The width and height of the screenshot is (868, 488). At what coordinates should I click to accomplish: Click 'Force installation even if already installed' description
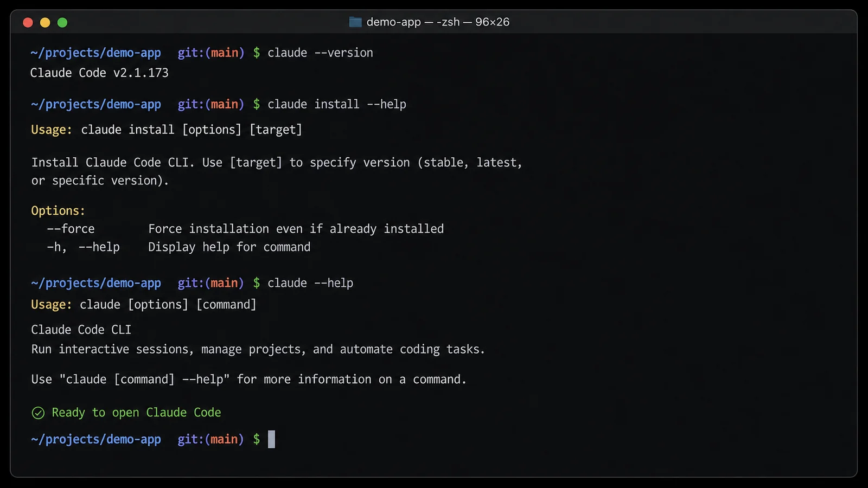click(x=296, y=229)
